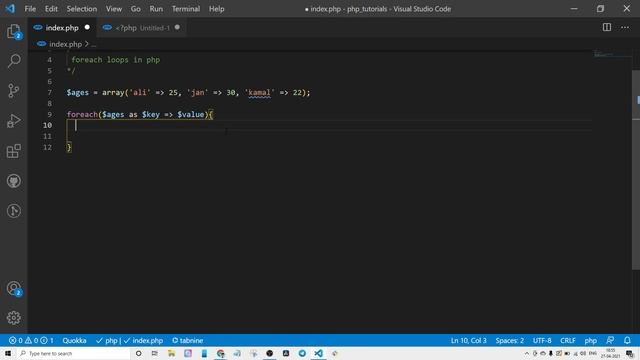Open the Source Control view
Viewport: 640px width, 360px height.
(14, 91)
